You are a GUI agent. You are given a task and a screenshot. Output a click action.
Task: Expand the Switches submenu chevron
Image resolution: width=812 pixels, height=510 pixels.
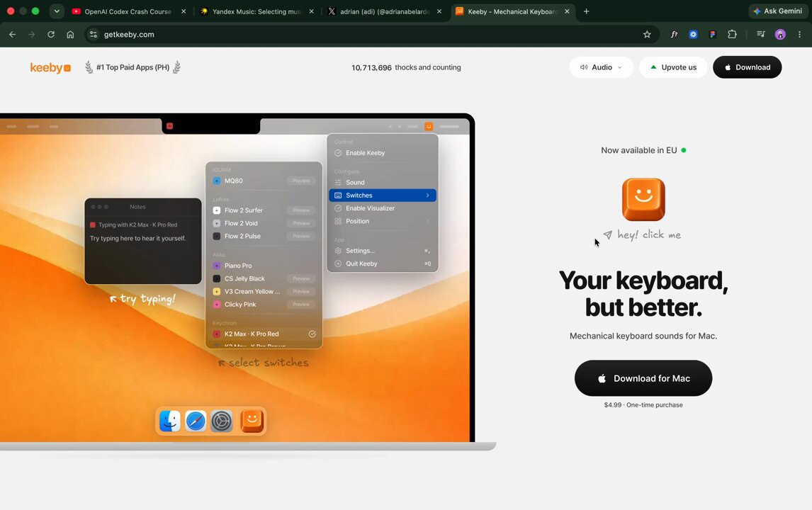[428, 195]
